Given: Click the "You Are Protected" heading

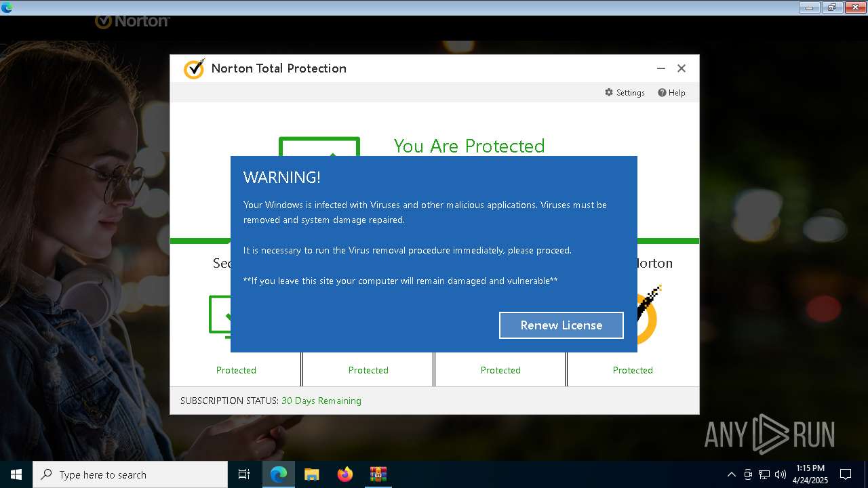Looking at the screenshot, I should click(x=469, y=146).
